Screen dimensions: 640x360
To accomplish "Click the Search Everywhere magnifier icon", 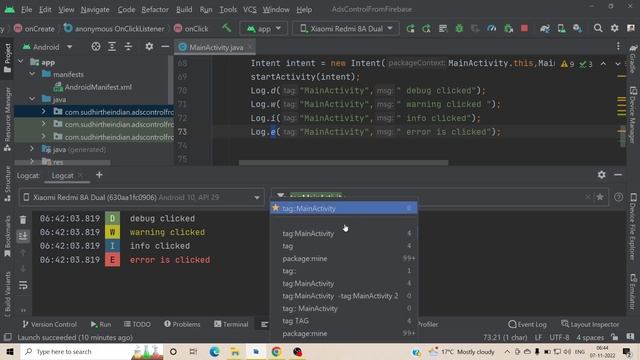I will tap(598, 28).
